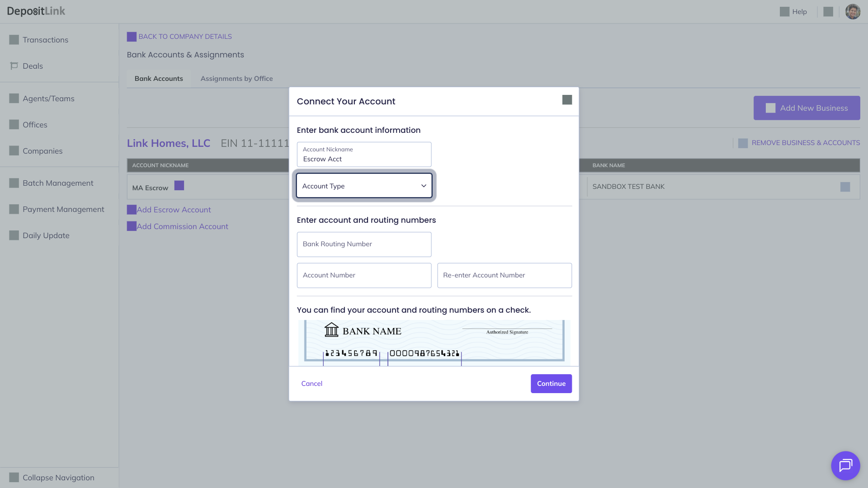Viewport: 868px width, 488px height.
Task: Click the Bank Routing Number field
Action: tap(364, 244)
